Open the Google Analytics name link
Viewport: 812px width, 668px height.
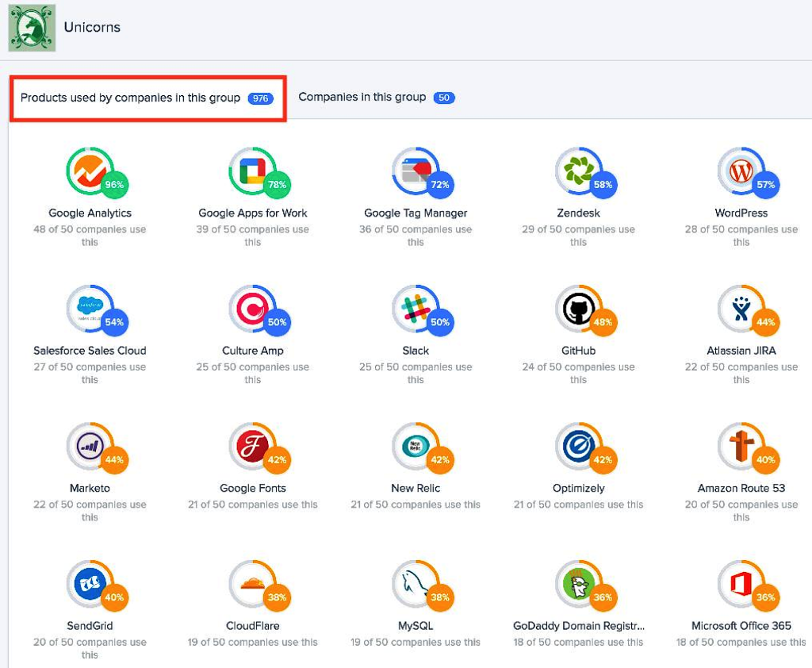coord(90,213)
